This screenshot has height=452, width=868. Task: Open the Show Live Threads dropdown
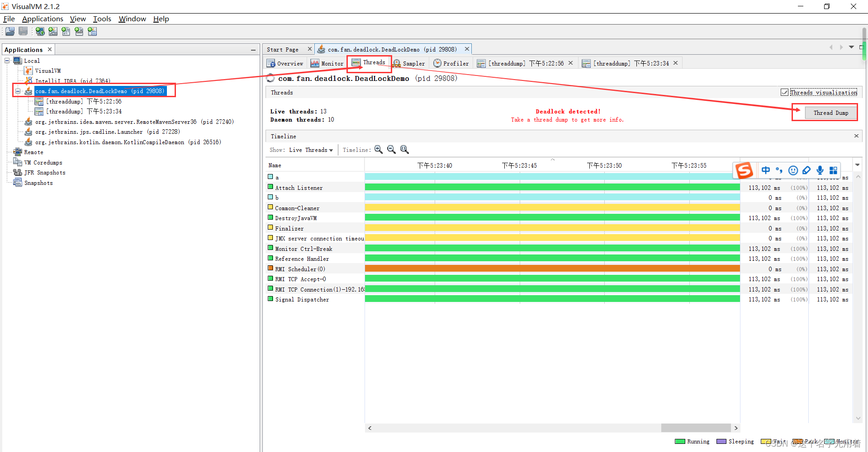[x=311, y=150]
